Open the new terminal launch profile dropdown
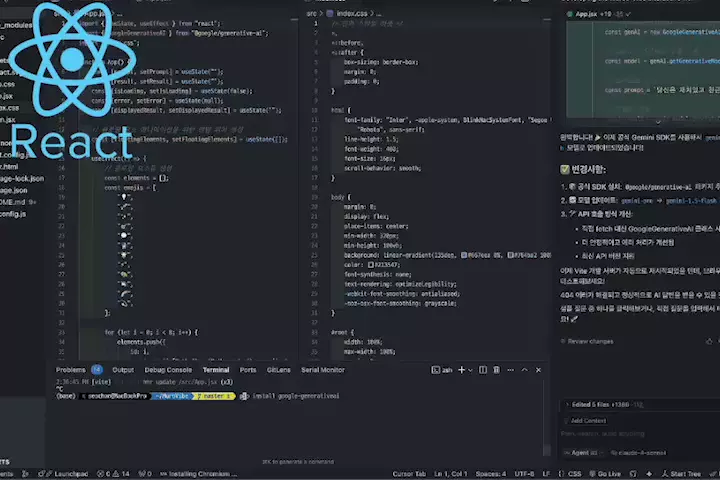720x480 pixels. 470,370
